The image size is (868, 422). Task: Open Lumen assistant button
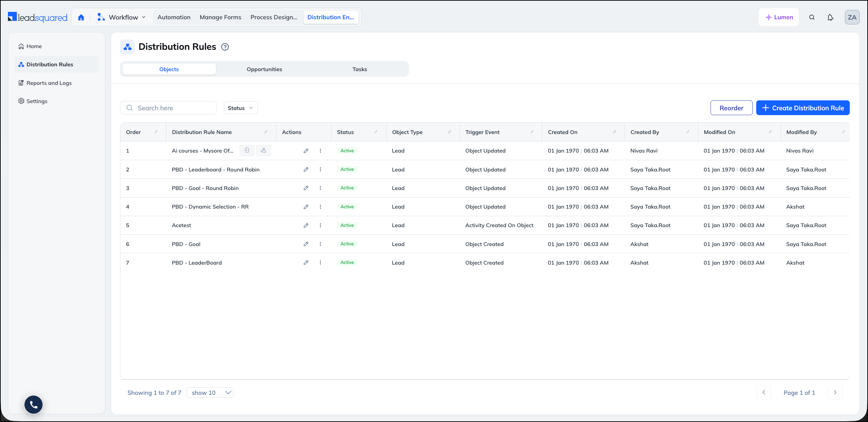(779, 17)
